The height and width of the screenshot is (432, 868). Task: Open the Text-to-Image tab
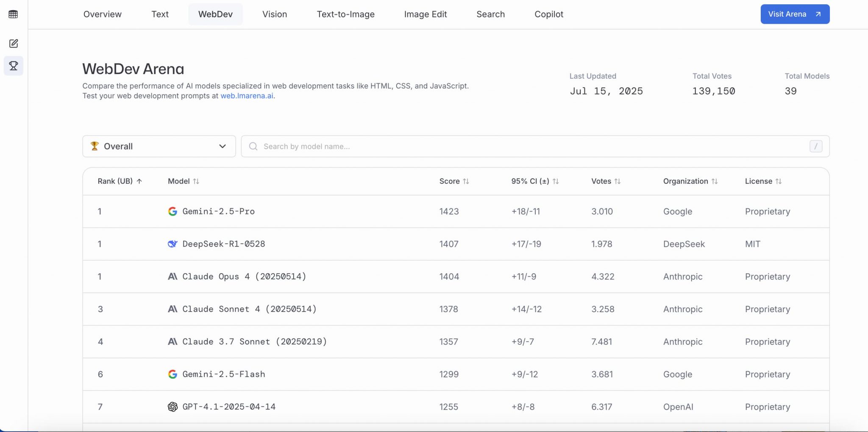345,14
